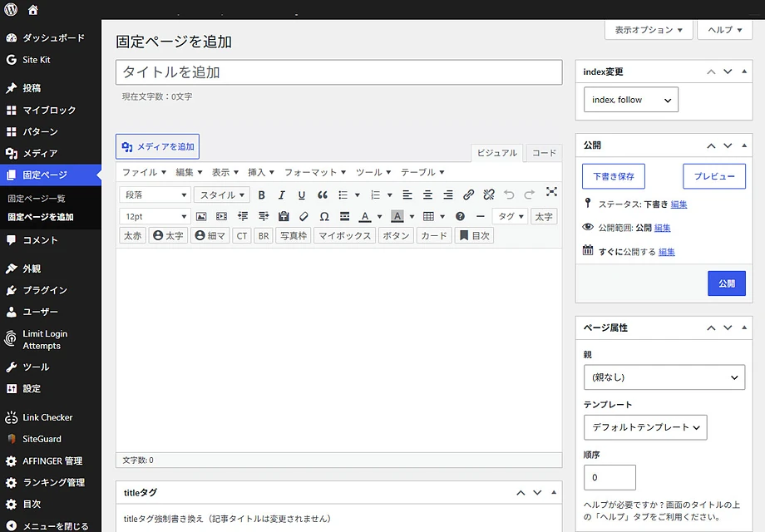Image resolution: width=765 pixels, height=532 pixels.
Task: Click the 下書き保存 save draft button
Action: pyautogui.click(x=614, y=176)
